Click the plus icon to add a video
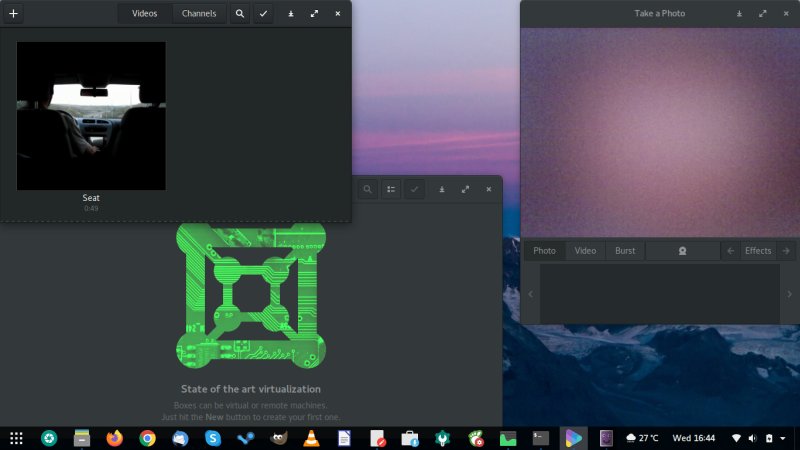 (13, 14)
